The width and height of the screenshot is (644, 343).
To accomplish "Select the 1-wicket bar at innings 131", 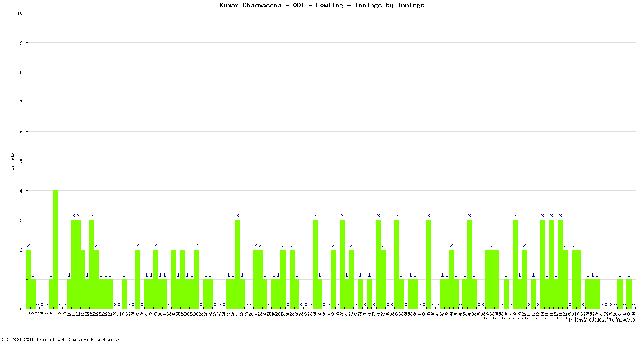I will pyautogui.click(x=620, y=294).
